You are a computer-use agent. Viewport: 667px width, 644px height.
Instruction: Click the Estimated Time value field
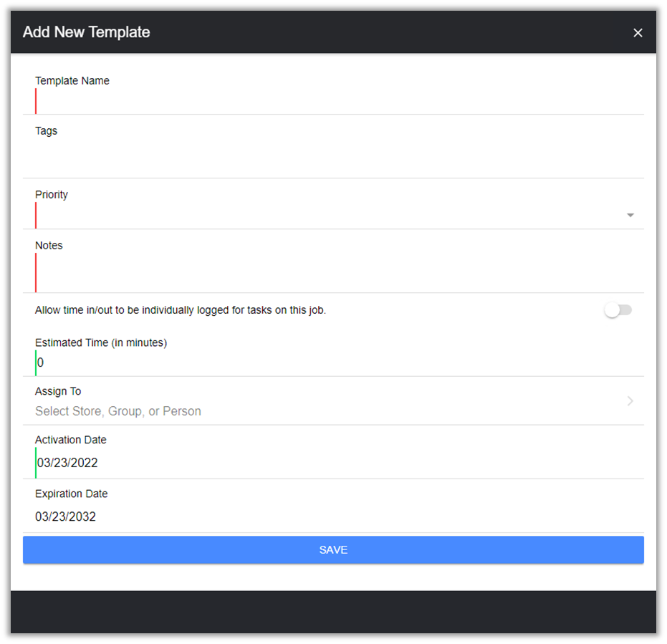(x=337, y=362)
